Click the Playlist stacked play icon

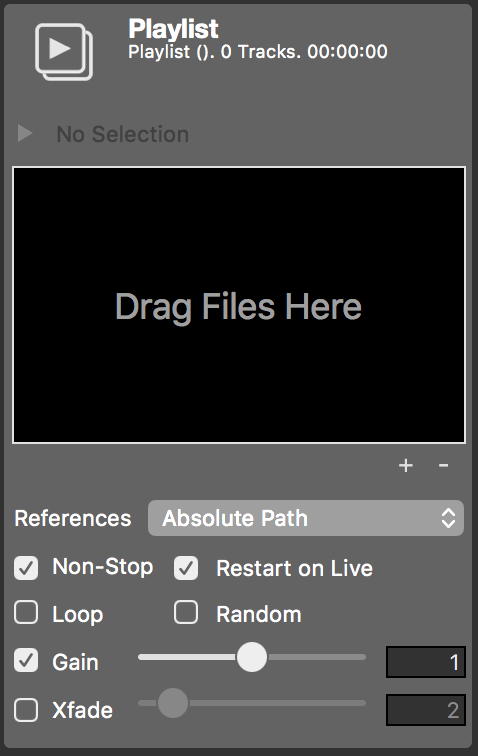(64, 52)
